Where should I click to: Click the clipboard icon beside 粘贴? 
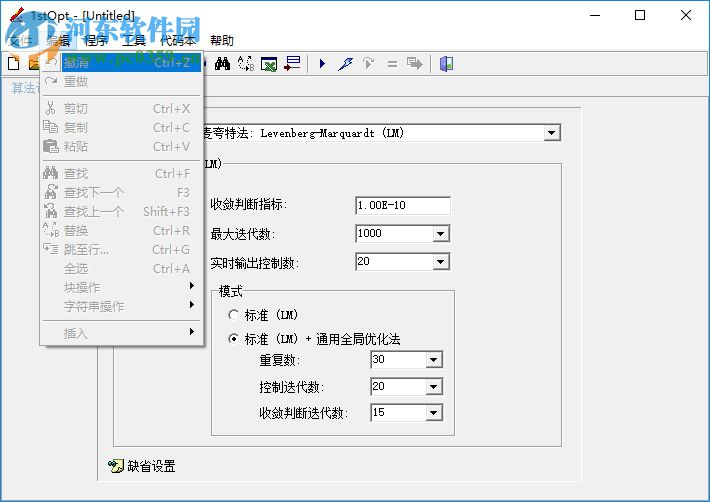pyautogui.click(x=50, y=146)
